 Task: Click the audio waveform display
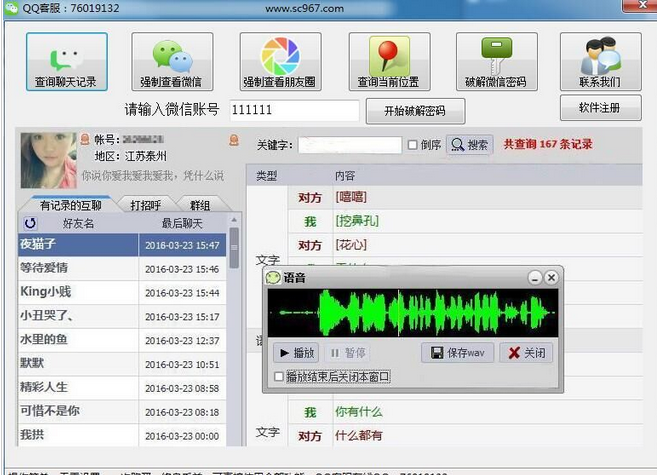click(x=413, y=313)
